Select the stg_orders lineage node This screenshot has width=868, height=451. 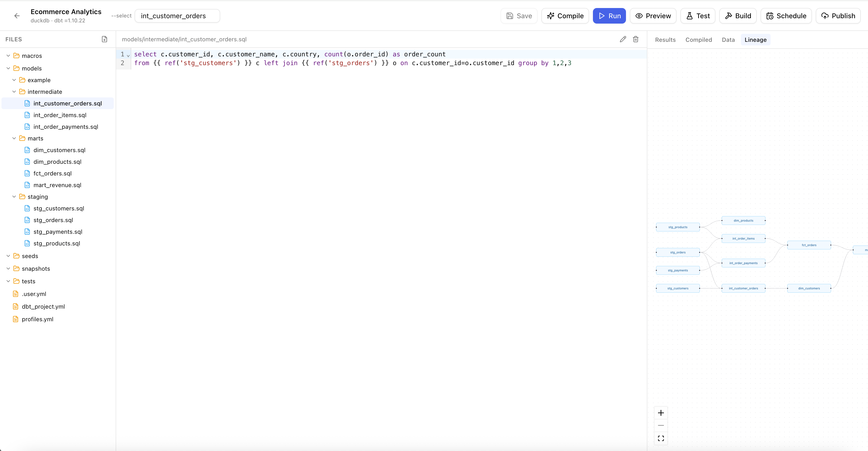(678, 252)
